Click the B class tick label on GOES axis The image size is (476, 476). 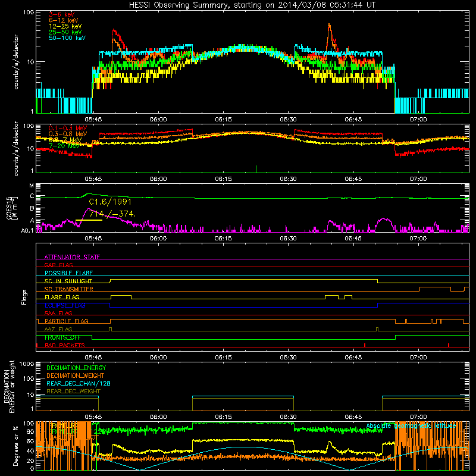pos(32,209)
